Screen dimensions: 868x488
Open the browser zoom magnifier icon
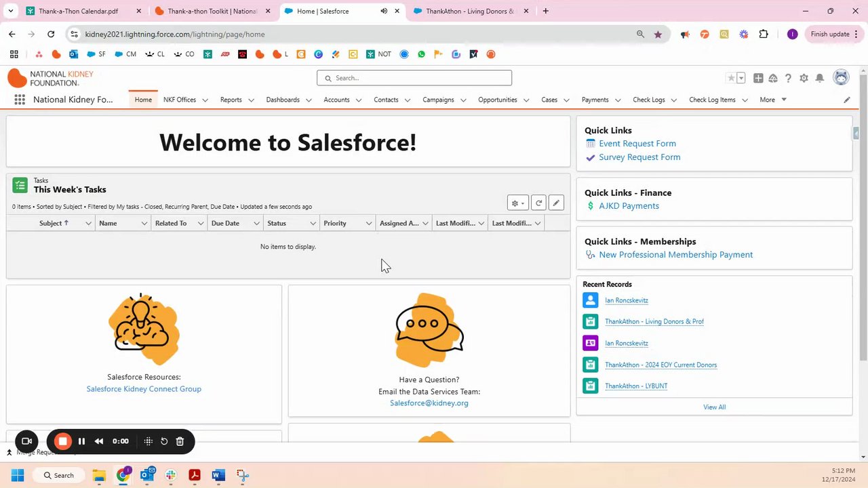coord(640,34)
